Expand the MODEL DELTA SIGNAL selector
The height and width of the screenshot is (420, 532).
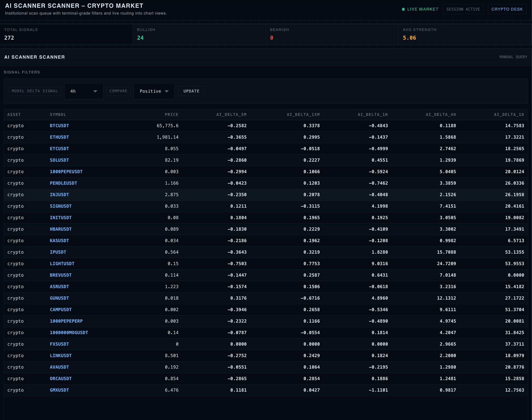35,91
